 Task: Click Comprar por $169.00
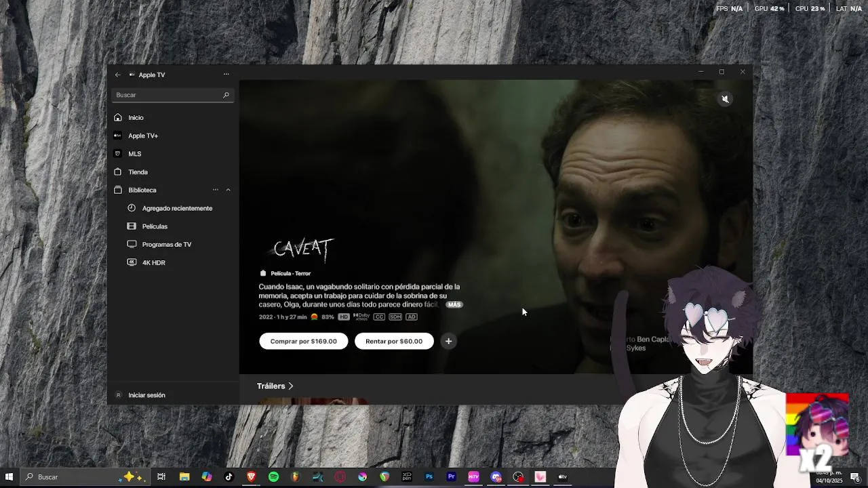(304, 341)
